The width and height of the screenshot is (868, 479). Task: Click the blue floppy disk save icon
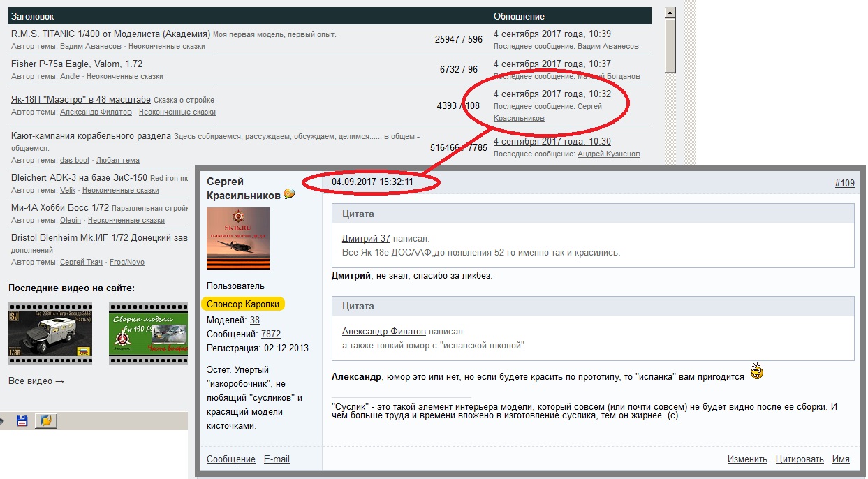[22, 421]
